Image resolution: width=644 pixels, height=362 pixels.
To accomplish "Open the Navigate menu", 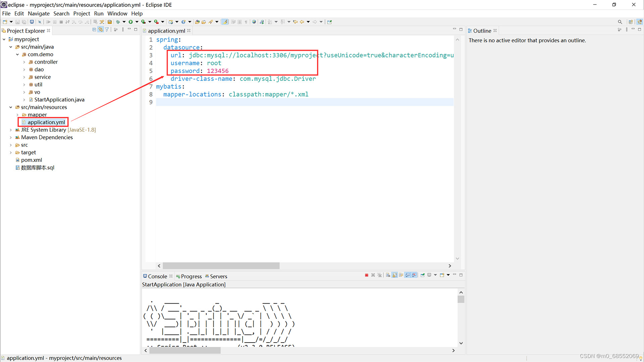I will coord(39,13).
